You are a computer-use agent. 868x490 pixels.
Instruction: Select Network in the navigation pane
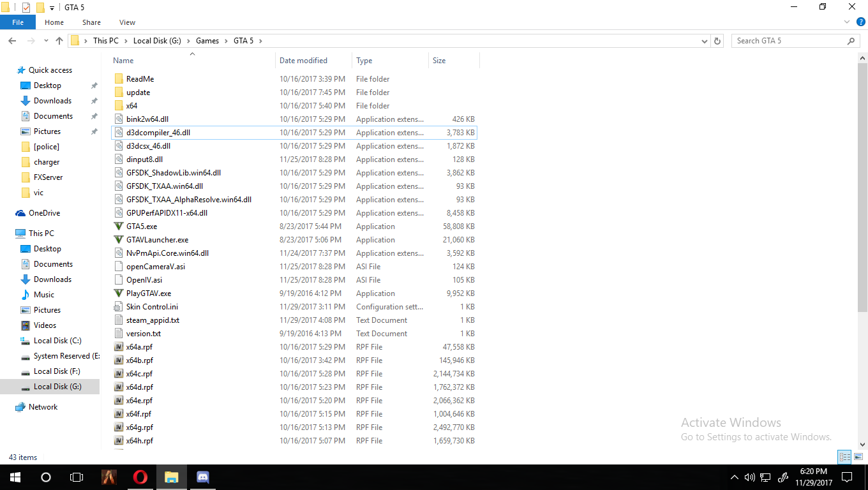43,407
